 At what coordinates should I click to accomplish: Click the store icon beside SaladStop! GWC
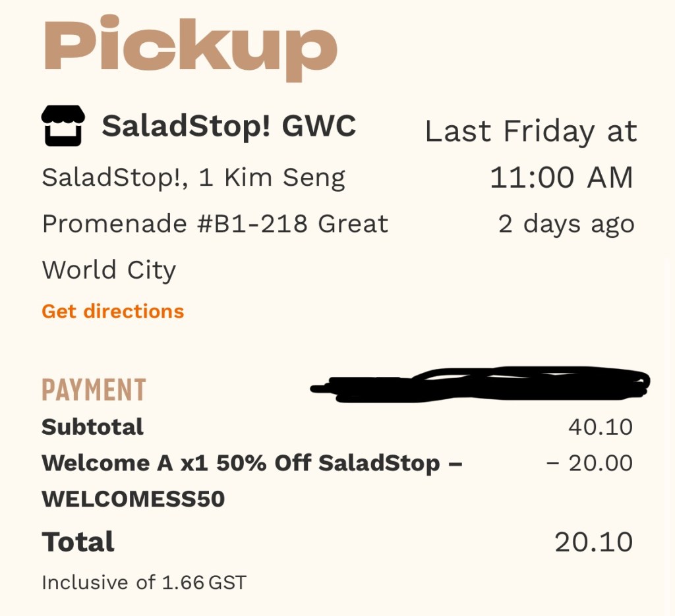[x=63, y=125]
